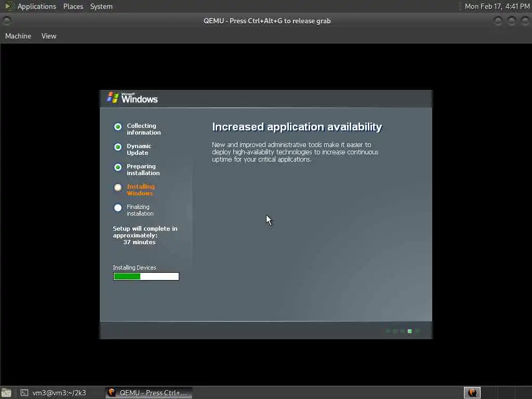
Task: Click the show desktop icon in bottom panel
Action: click(6, 393)
